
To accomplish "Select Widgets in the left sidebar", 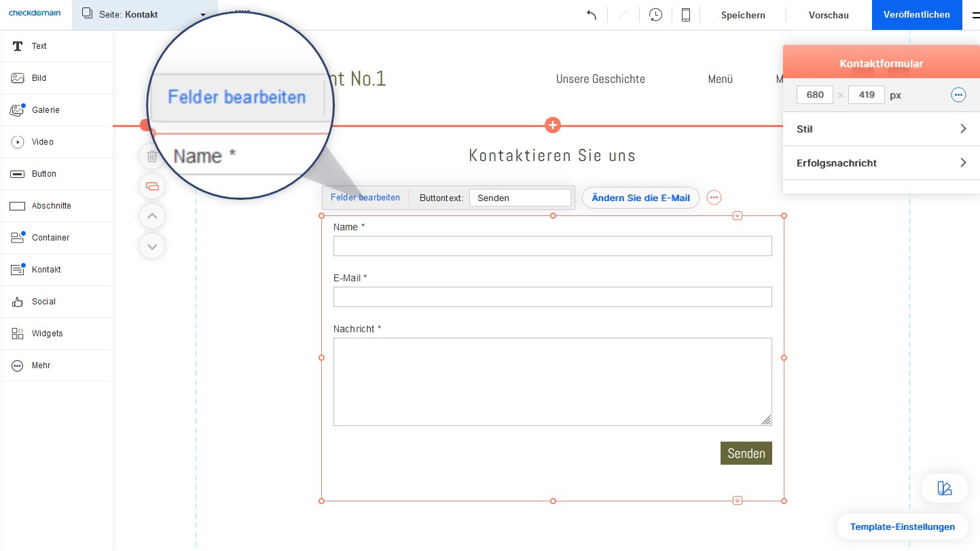I will pyautogui.click(x=47, y=334).
